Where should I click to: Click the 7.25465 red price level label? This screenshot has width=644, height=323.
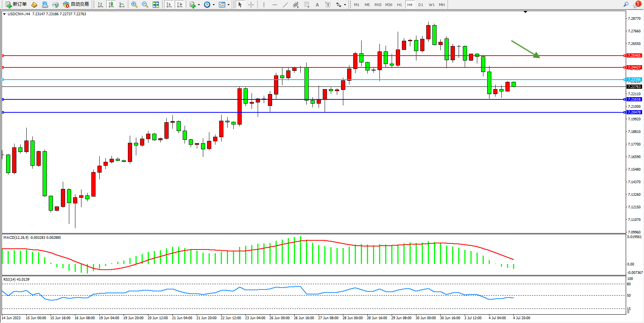(634, 56)
